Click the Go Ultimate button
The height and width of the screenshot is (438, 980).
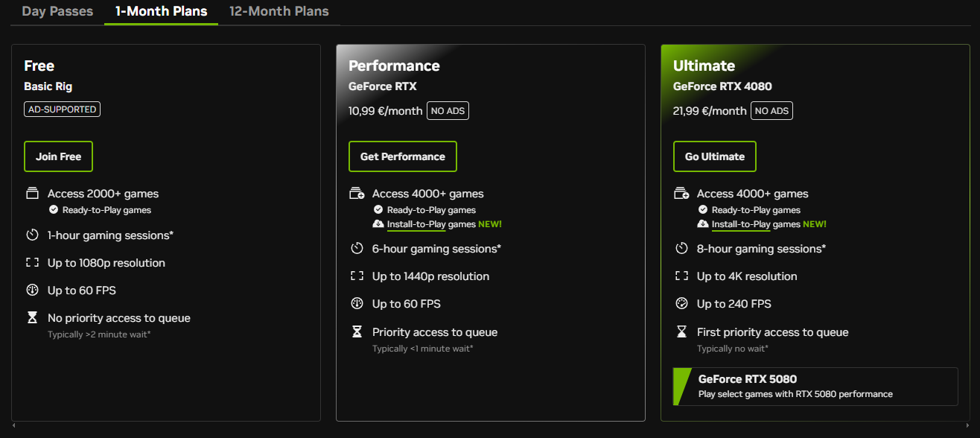pos(715,156)
